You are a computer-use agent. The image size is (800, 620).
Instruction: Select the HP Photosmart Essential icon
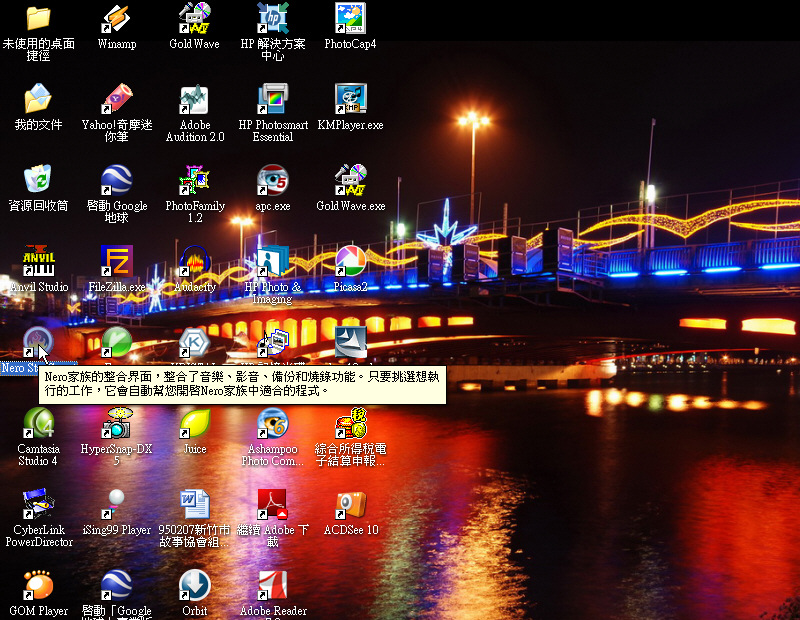pos(272,99)
